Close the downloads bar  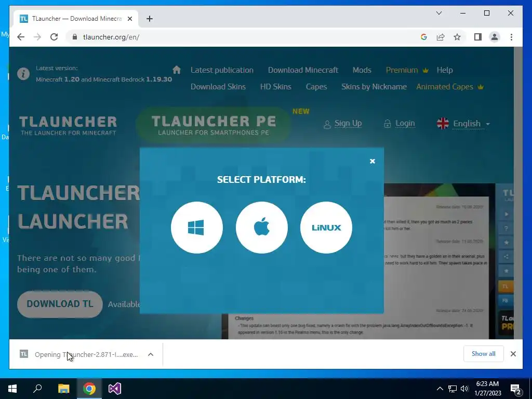(513, 354)
